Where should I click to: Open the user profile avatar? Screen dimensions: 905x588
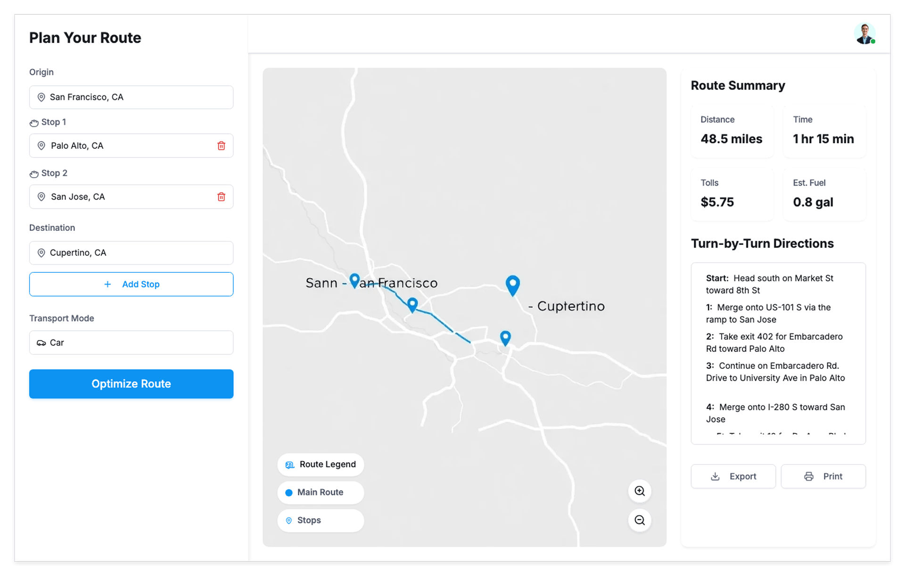864,34
